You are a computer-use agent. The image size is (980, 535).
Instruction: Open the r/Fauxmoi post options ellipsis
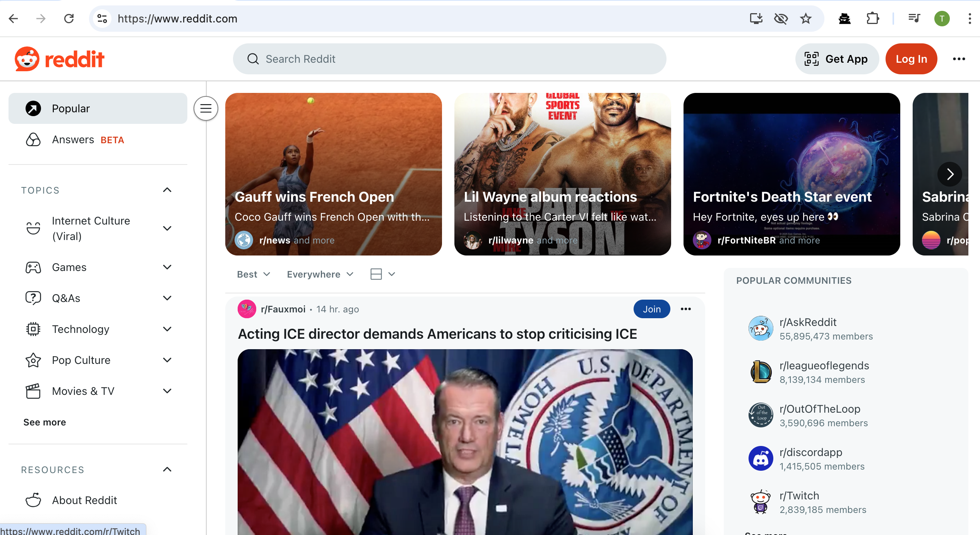685,309
